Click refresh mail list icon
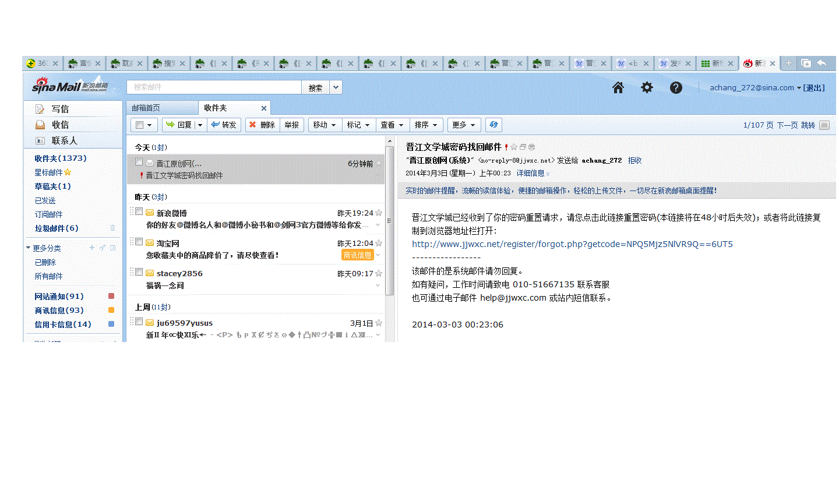This screenshot has height=504, width=839. coord(493,125)
